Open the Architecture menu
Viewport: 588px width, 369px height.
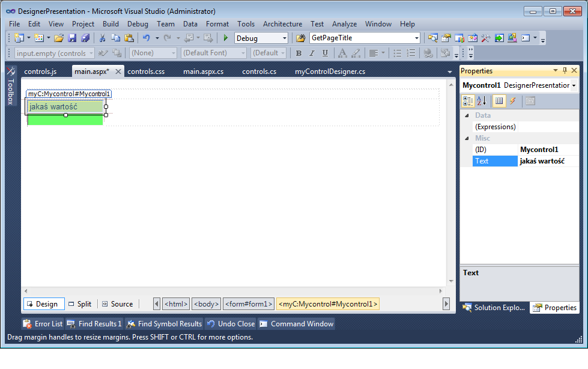point(282,24)
